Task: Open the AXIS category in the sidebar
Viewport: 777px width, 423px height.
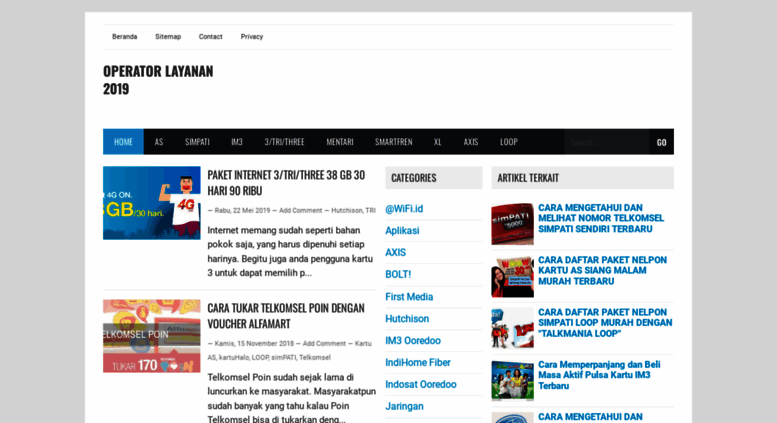Action: click(x=395, y=253)
